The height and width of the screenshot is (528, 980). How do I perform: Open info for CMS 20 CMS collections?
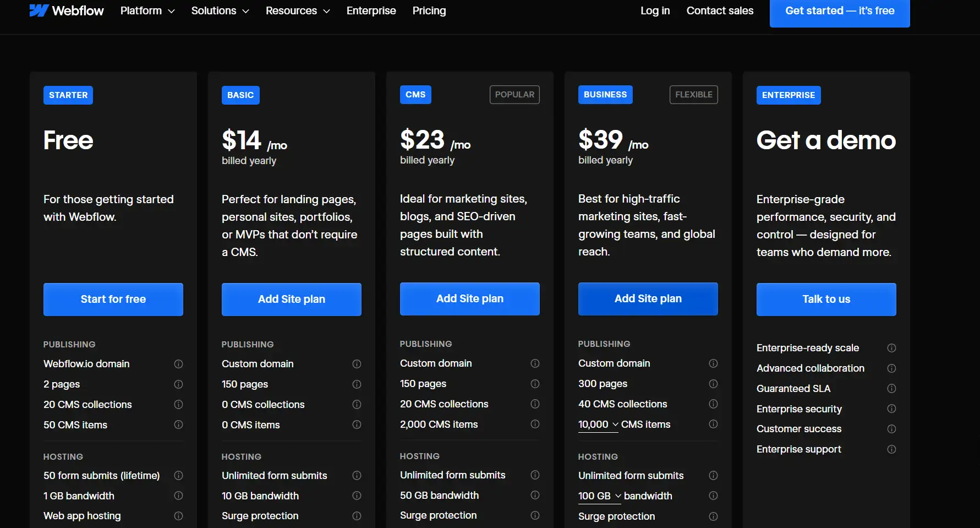pyautogui.click(x=535, y=404)
